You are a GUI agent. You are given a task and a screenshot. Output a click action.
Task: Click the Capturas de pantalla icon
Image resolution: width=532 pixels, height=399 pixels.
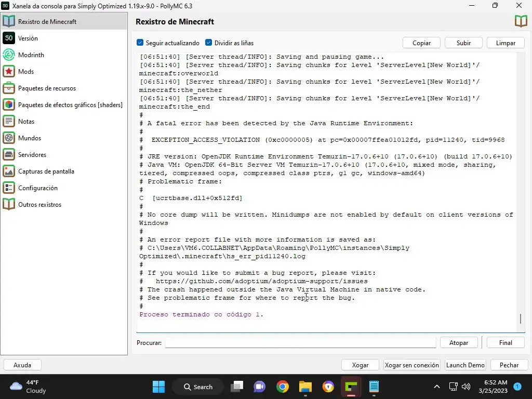(x=9, y=171)
